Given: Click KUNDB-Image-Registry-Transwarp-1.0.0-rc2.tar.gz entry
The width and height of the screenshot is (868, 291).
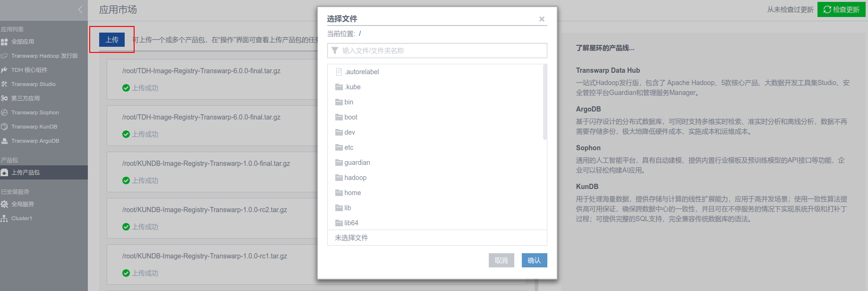Looking at the screenshot, I should [204, 210].
